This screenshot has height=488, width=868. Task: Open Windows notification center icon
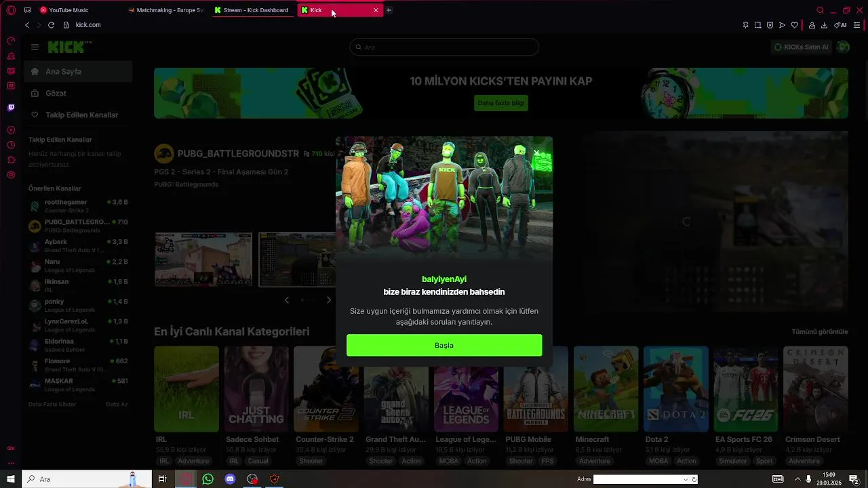[855, 479]
